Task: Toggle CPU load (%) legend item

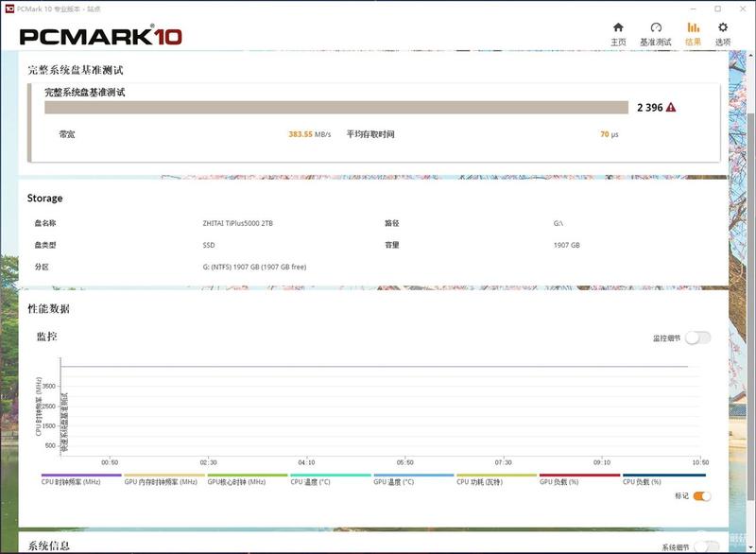Action: point(664,479)
